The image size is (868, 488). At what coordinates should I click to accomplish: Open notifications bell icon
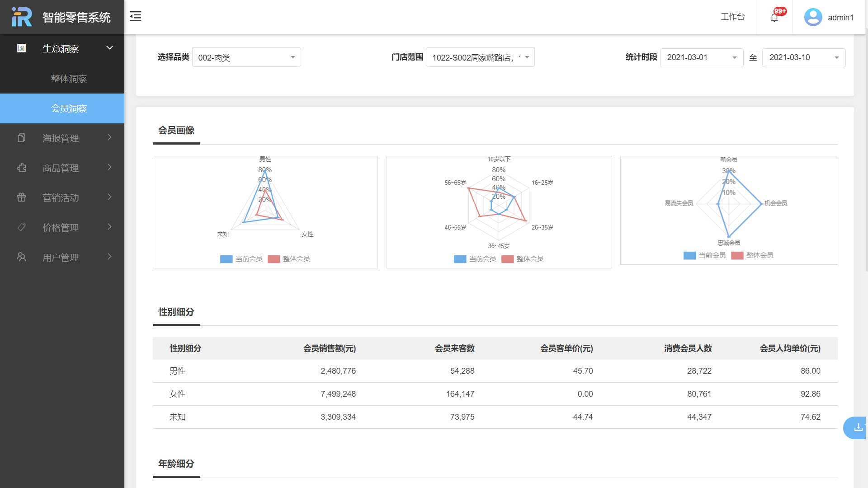774,18
